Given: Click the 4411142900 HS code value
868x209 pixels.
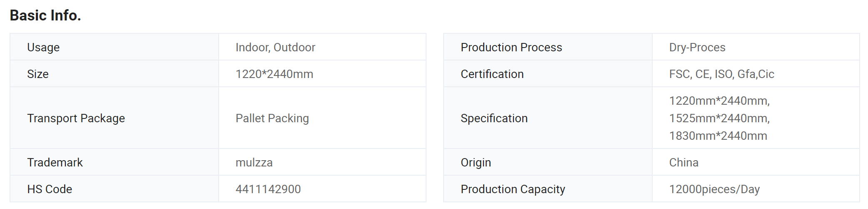Looking at the screenshot, I should 268,189.
